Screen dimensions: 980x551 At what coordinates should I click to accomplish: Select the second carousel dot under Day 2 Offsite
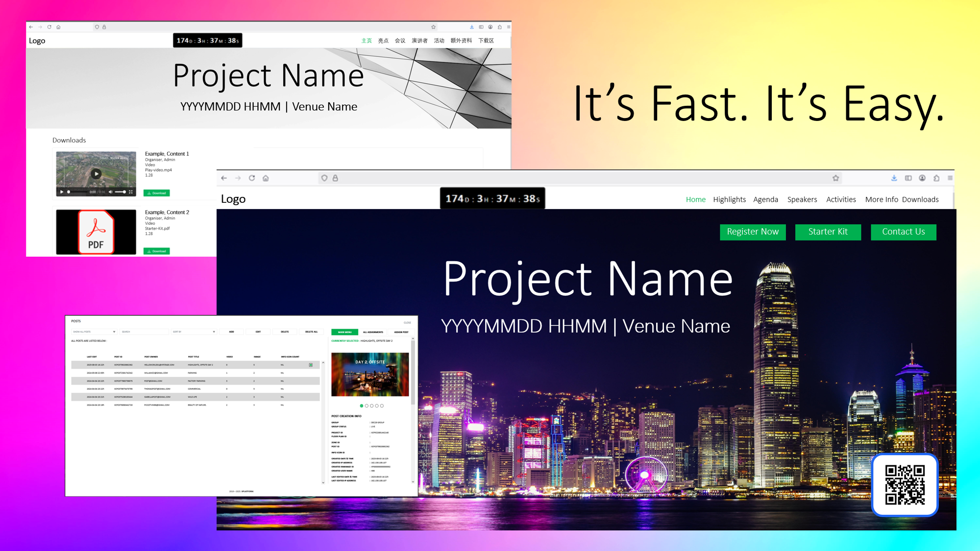(x=367, y=406)
